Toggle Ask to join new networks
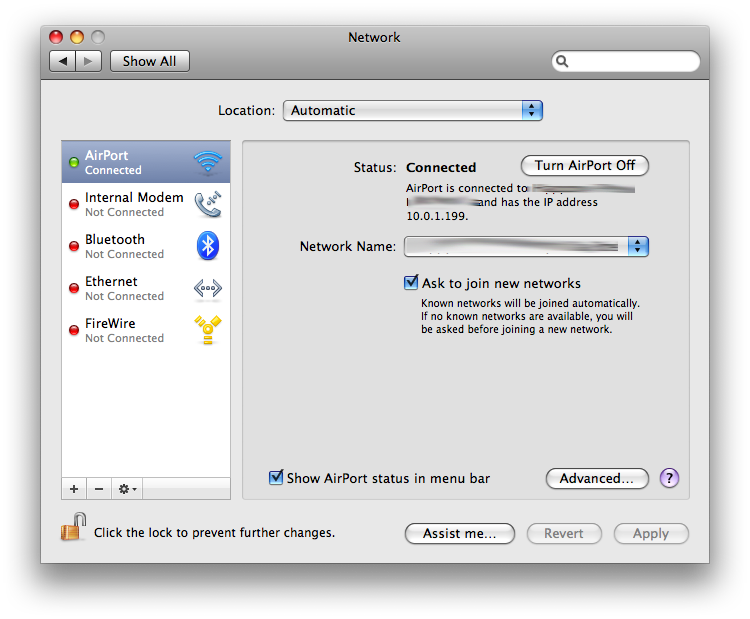This screenshot has height=619, width=750. point(411,283)
